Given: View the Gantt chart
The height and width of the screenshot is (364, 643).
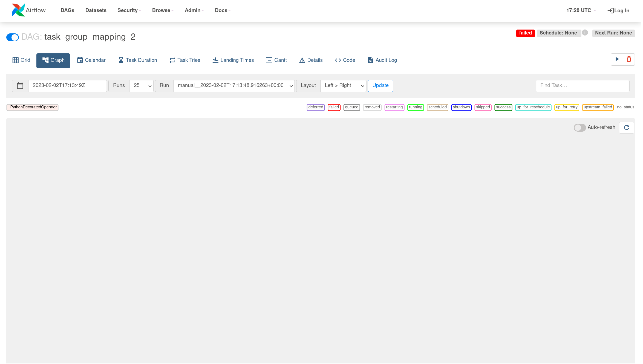Looking at the screenshot, I should [x=276, y=60].
